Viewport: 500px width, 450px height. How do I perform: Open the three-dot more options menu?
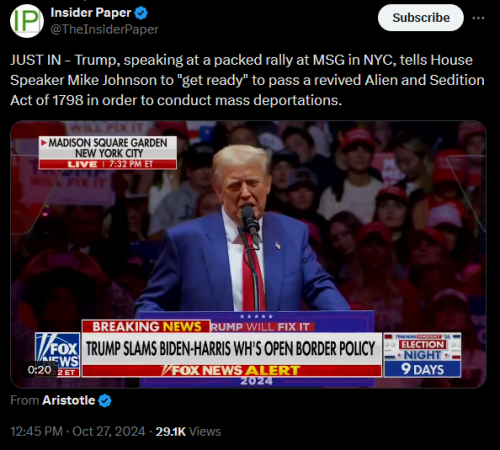478,18
